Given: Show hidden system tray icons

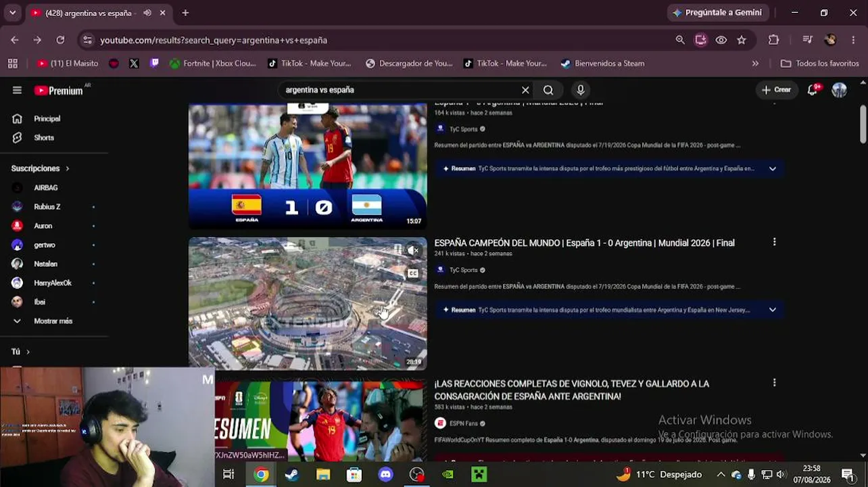Looking at the screenshot, I should 721,475.
